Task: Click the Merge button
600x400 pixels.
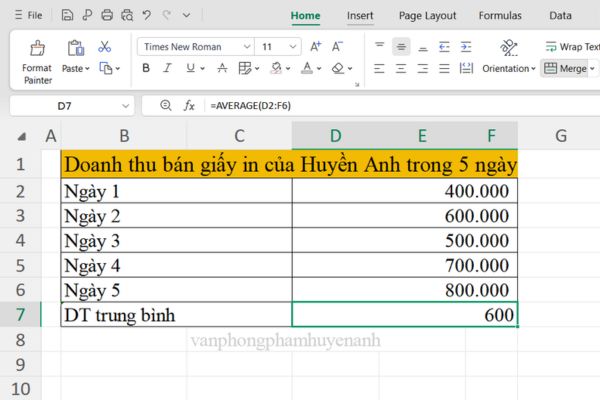Action: [x=565, y=69]
